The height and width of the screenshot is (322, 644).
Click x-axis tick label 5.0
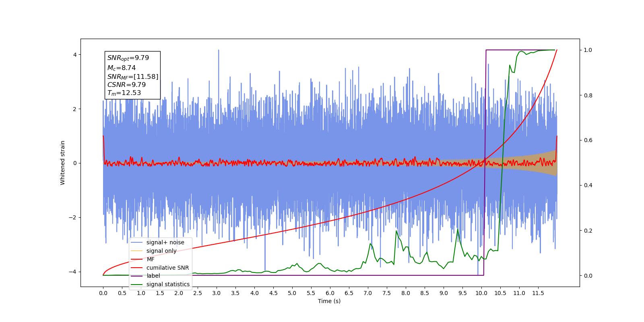pos(292,293)
